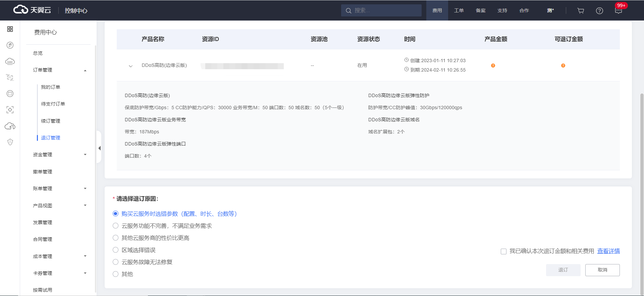Click the orange info icon under 可退订金额
The image size is (644, 296).
tap(563, 66)
